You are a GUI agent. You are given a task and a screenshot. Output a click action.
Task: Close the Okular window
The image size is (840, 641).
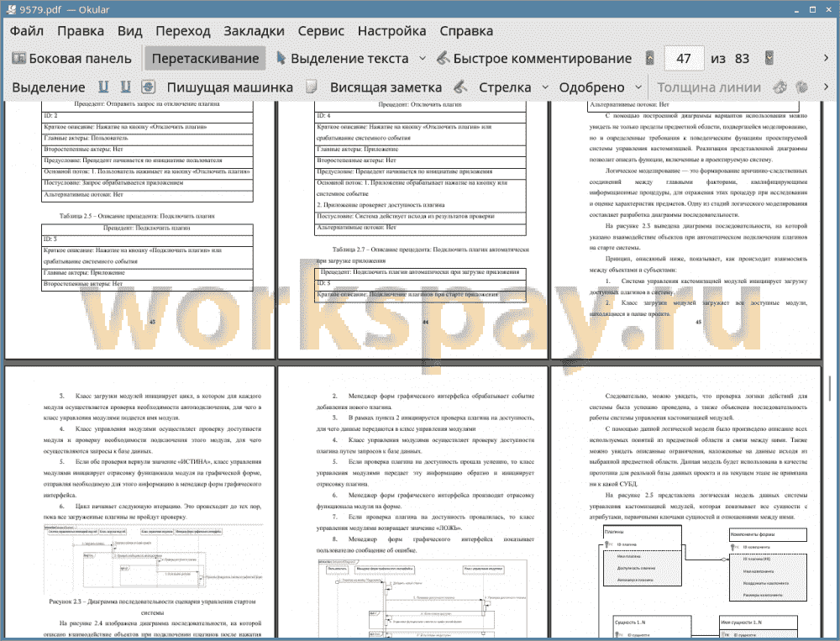point(828,9)
